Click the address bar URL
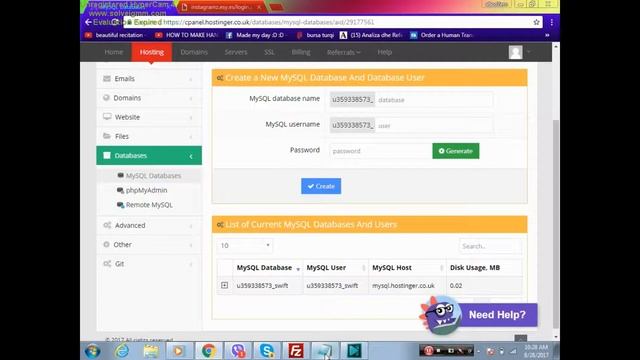The height and width of the screenshot is (360, 640). pos(269,22)
